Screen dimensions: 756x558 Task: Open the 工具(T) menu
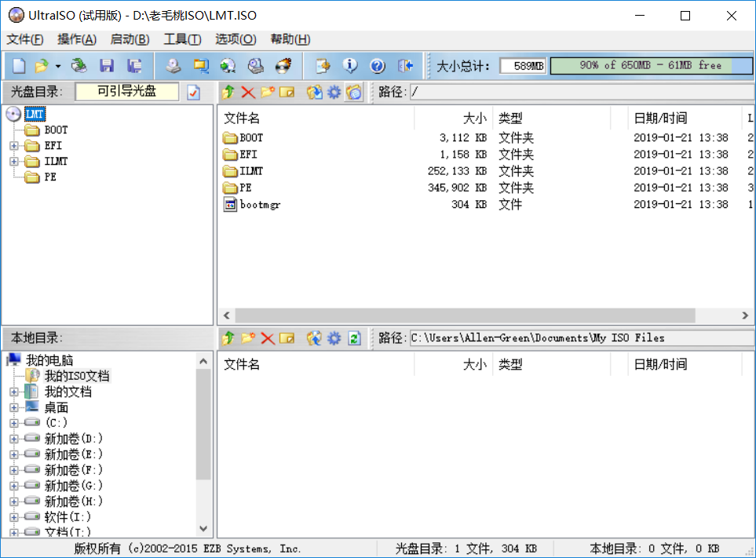(182, 39)
